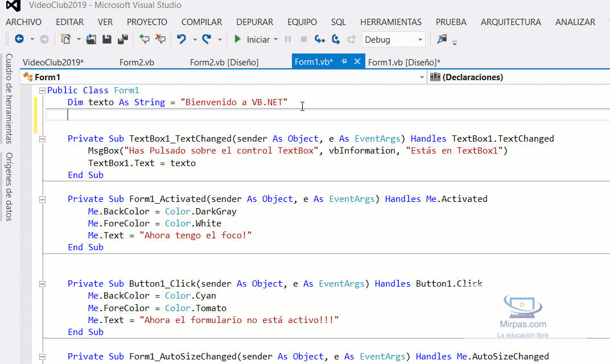Switch to the Form2.vb [Diseño] tab
Image resolution: width=610 pixels, height=364 pixels.
click(224, 62)
